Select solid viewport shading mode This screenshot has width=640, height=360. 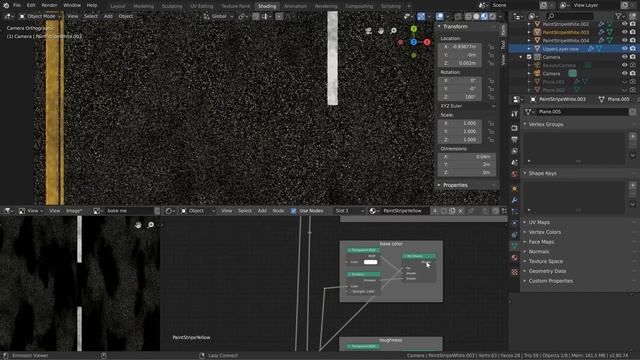476,16
